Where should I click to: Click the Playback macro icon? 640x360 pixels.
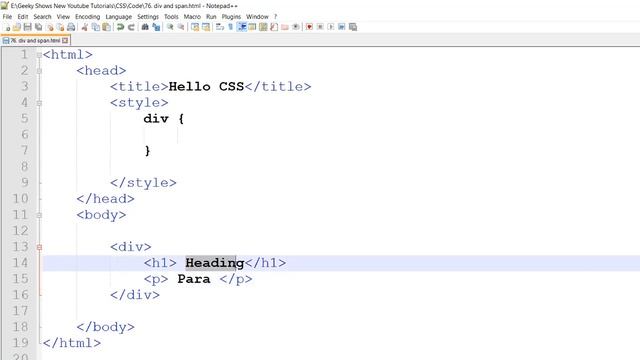point(331,27)
